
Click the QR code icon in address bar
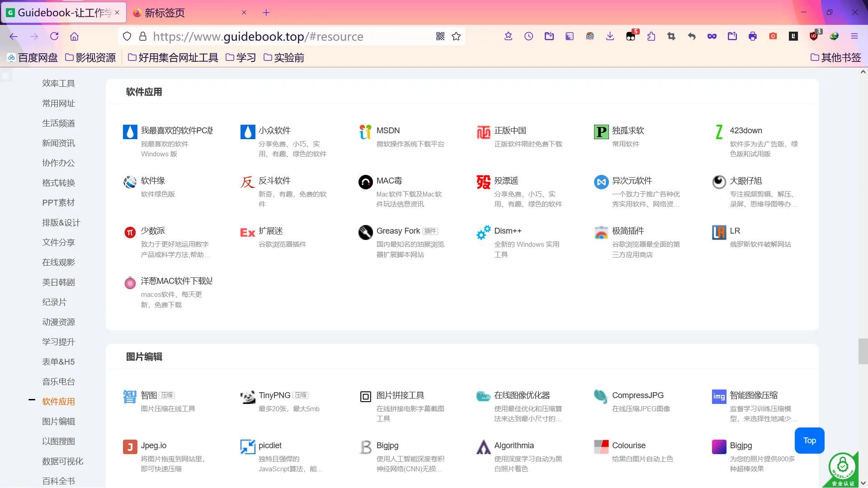(440, 36)
